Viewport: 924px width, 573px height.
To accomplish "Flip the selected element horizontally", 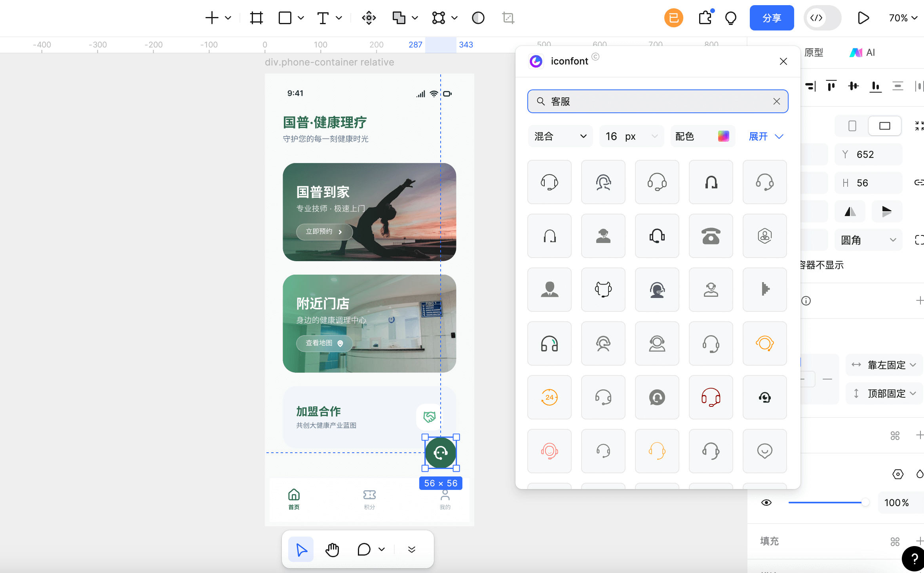I will [x=850, y=211].
